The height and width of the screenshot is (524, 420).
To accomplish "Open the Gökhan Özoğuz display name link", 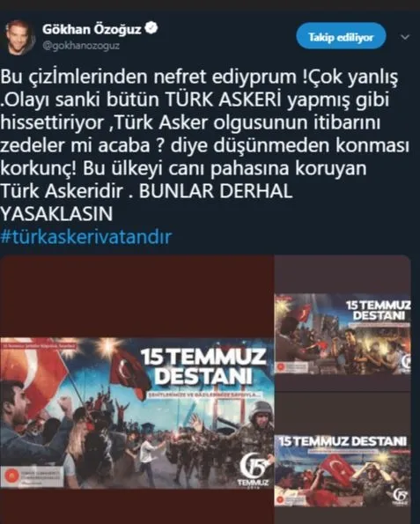I will (x=92, y=29).
